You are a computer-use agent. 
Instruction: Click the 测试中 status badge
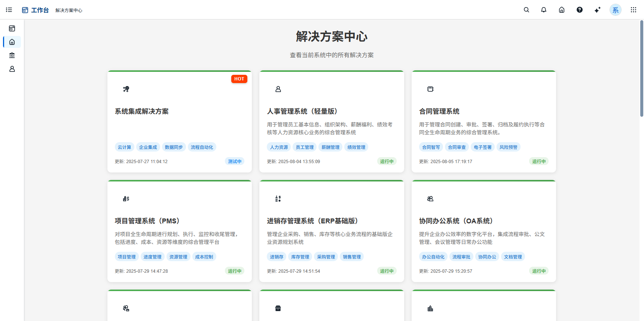[235, 162]
